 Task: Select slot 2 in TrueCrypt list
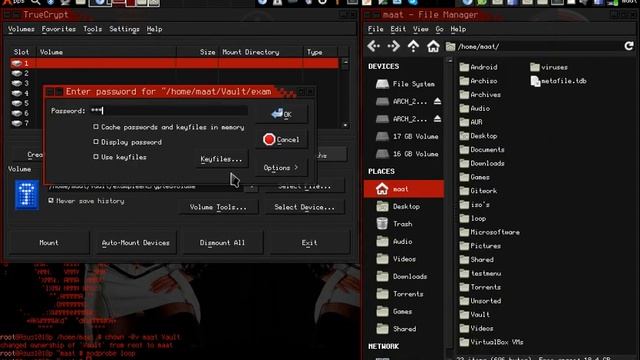tap(174, 73)
